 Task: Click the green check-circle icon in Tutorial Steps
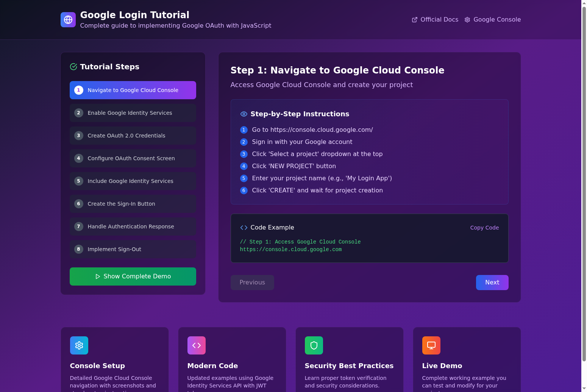[x=73, y=67]
